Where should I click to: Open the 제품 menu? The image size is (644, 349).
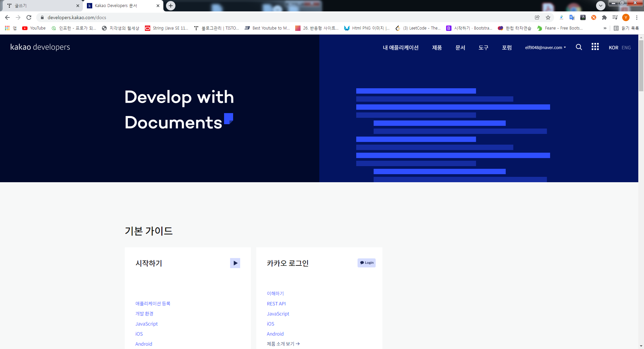[x=437, y=48]
